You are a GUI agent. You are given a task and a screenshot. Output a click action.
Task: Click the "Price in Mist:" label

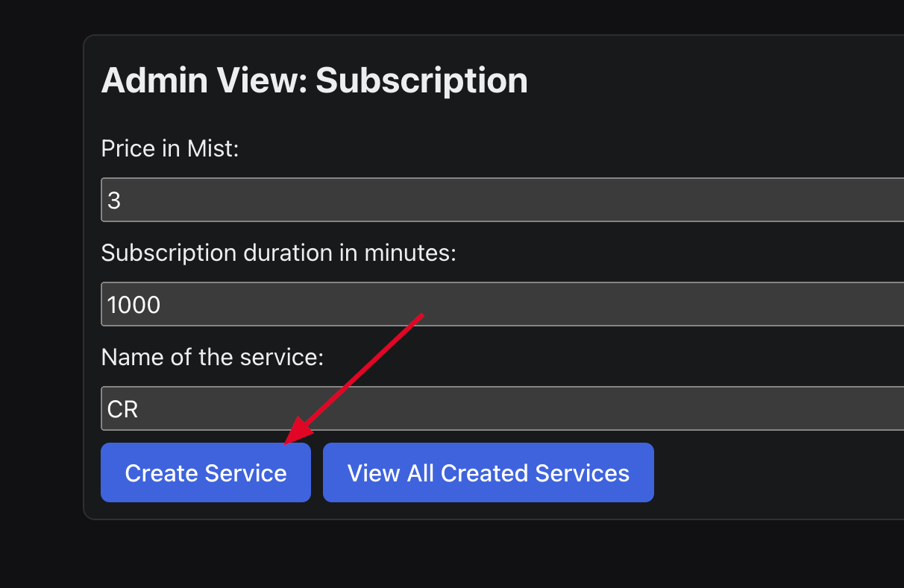[x=169, y=149]
